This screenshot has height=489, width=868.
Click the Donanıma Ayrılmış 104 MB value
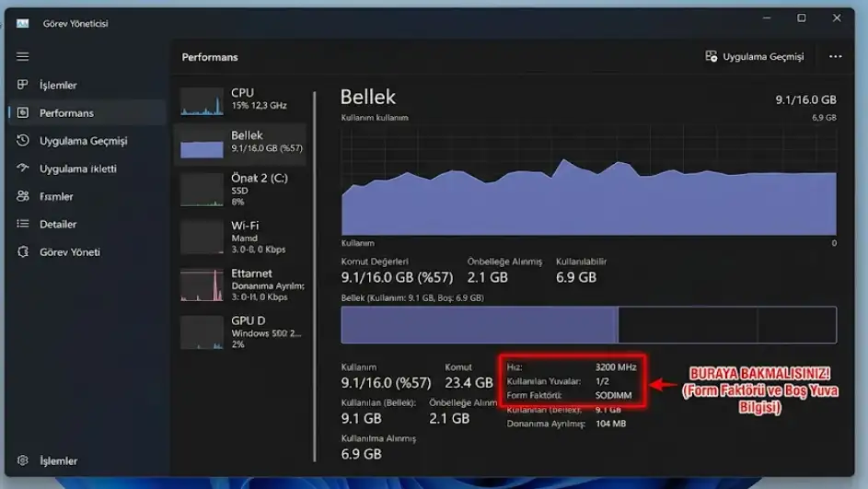[610, 424]
